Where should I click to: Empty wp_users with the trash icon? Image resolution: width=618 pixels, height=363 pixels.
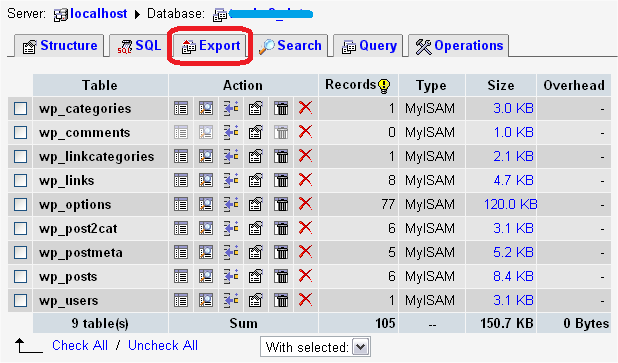tap(281, 300)
